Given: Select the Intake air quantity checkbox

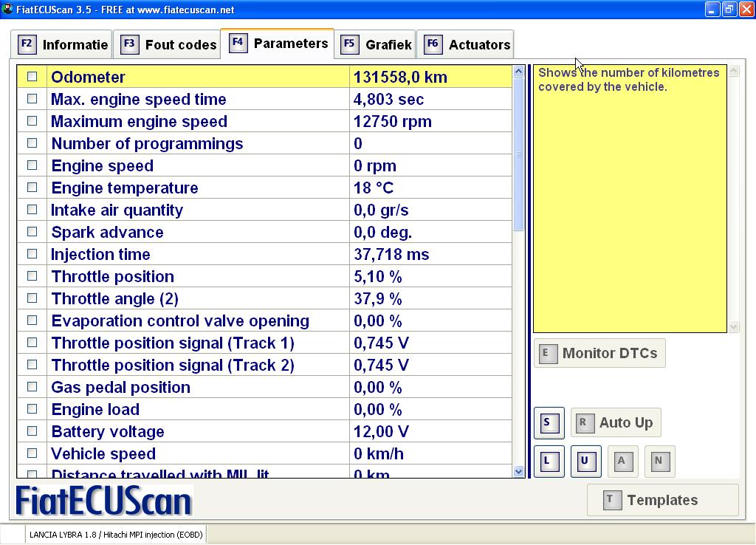Looking at the screenshot, I should [32, 210].
